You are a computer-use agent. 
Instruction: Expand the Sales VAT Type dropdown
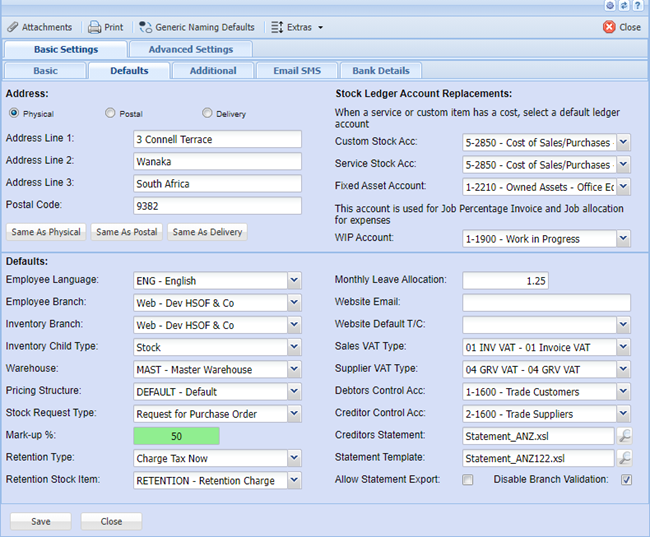click(623, 347)
